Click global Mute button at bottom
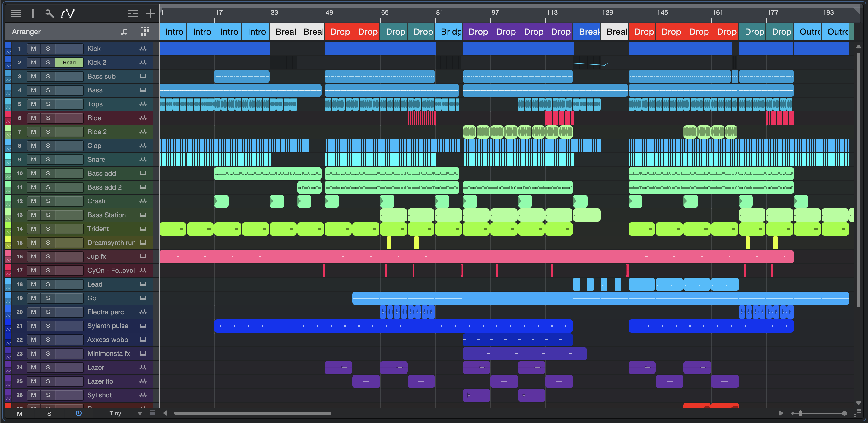Screen dimensions: 868x423 tap(20, 414)
